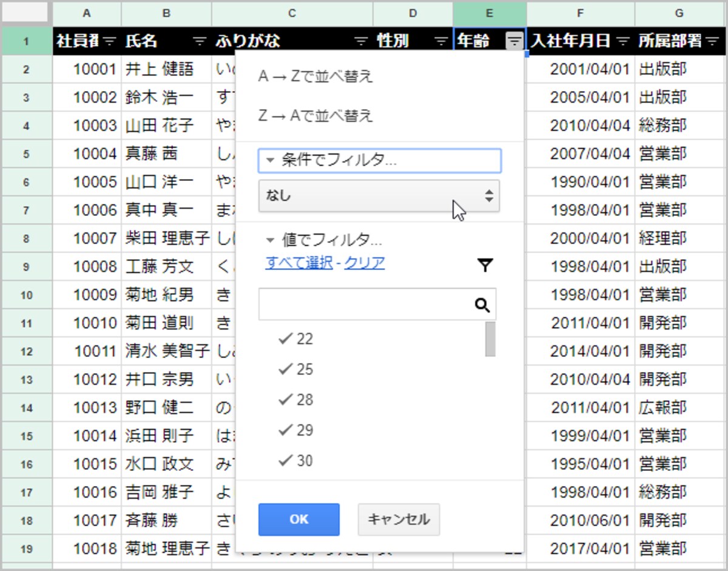
Task: Click the filter list scrollbar thumb
Action: (x=490, y=339)
